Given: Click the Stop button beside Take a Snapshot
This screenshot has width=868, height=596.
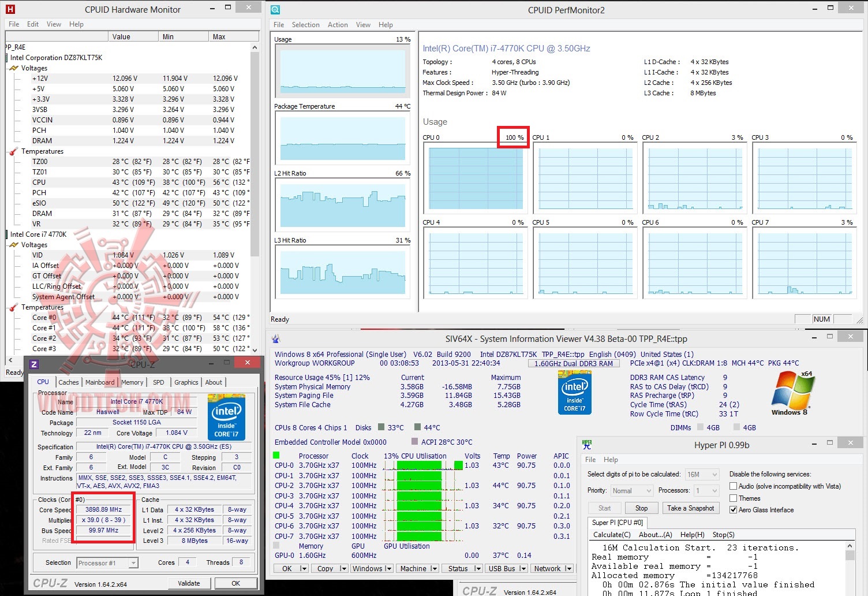Looking at the screenshot, I should click(x=641, y=508).
